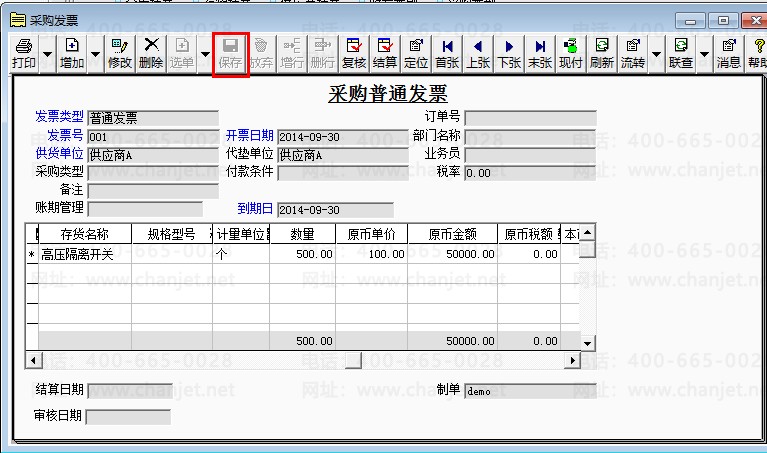Click the 复核 review icon
The image size is (767, 453).
pos(354,53)
